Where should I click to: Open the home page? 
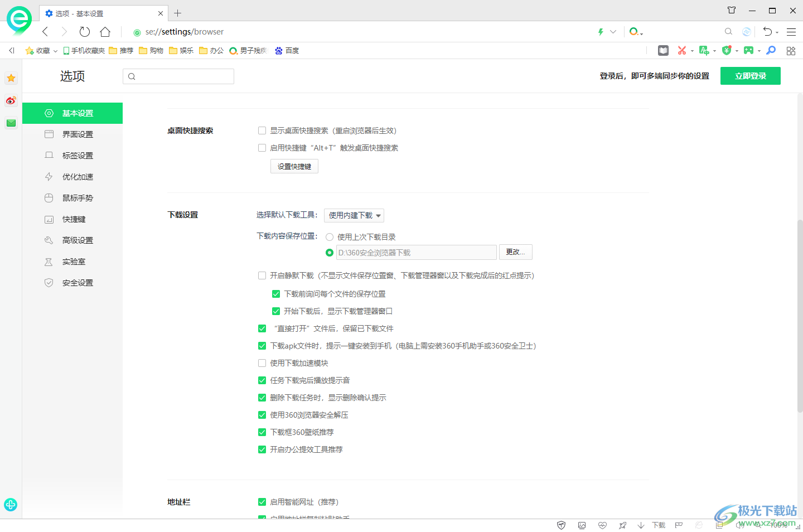coord(105,32)
